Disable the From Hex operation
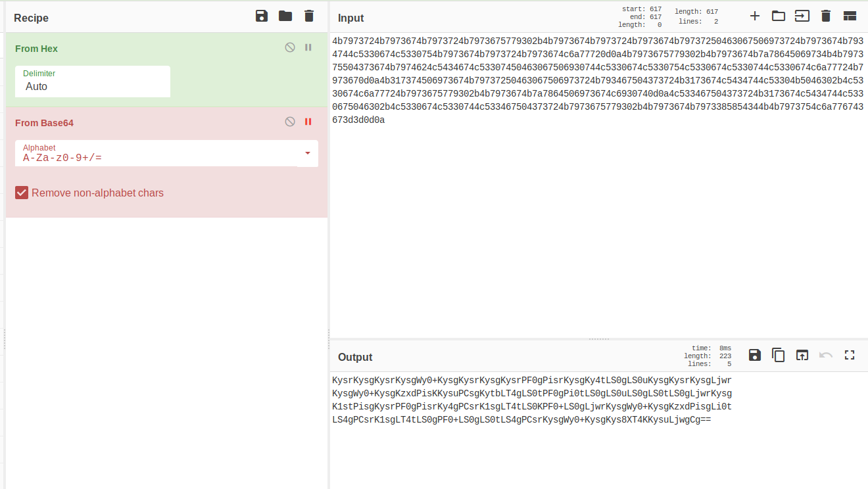This screenshot has height=489, width=868. pos(290,47)
